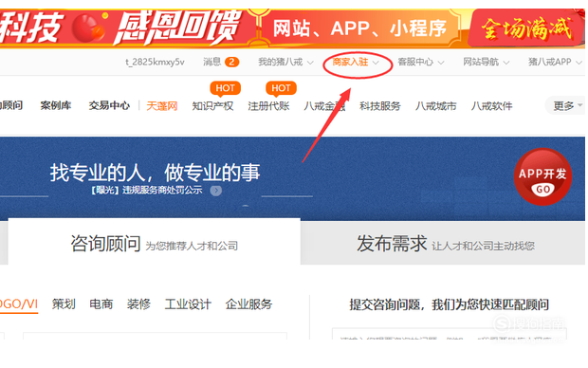588x368 pixels.
Task: Click the red APP开发 GO button
Action: 542,176
